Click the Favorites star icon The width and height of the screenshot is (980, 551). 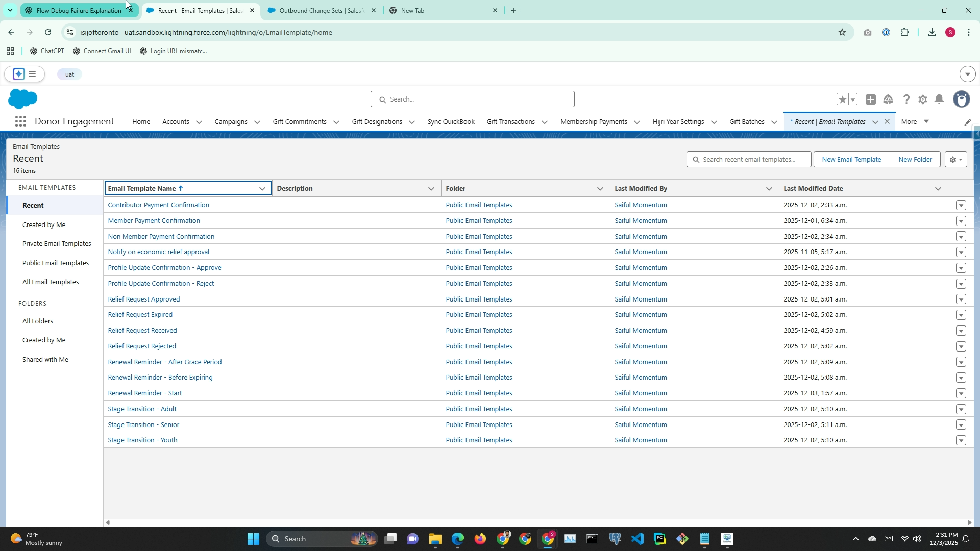[842, 99]
